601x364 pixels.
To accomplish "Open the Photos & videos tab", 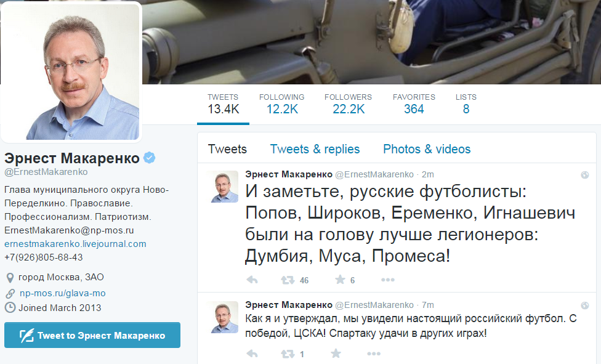I will [x=427, y=149].
